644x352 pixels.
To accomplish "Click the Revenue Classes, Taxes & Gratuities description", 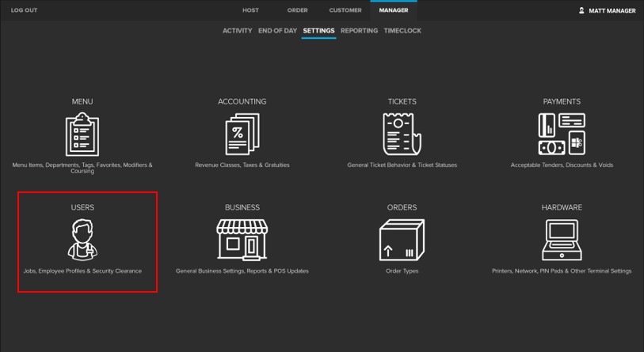I will pyautogui.click(x=242, y=165).
